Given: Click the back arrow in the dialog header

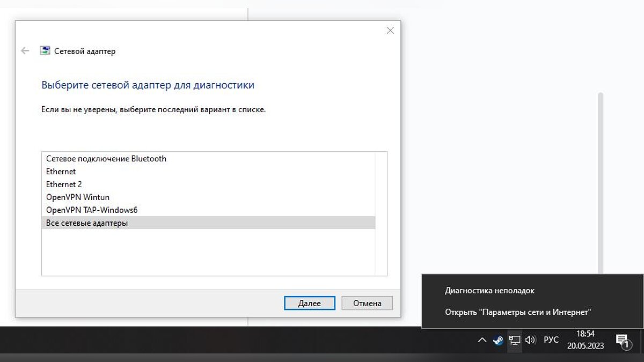Looking at the screenshot, I should click(x=25, y=51).
